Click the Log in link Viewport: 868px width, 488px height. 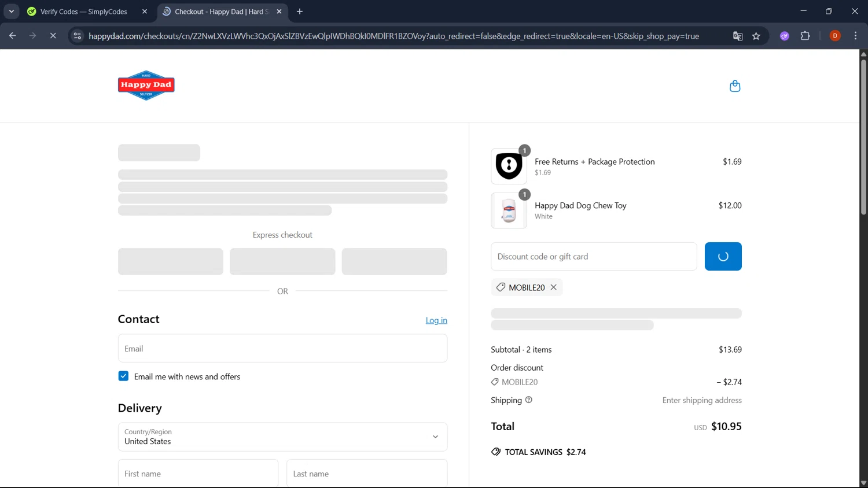click(436, 320)
